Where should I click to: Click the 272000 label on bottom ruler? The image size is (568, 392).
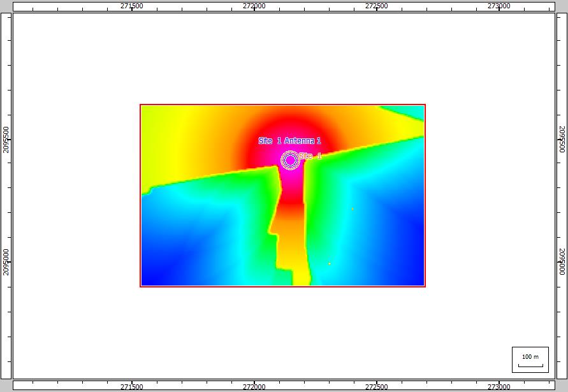pos(254,386)
